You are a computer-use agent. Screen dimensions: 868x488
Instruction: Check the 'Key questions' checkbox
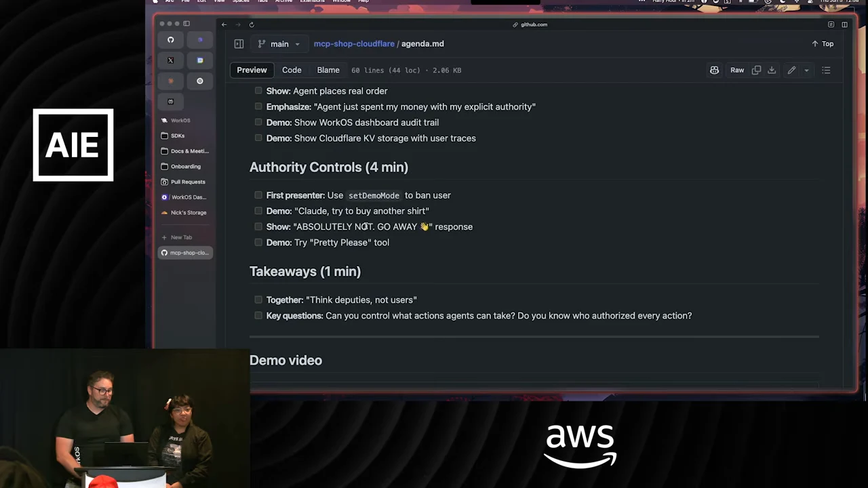(x=258, y=315)
